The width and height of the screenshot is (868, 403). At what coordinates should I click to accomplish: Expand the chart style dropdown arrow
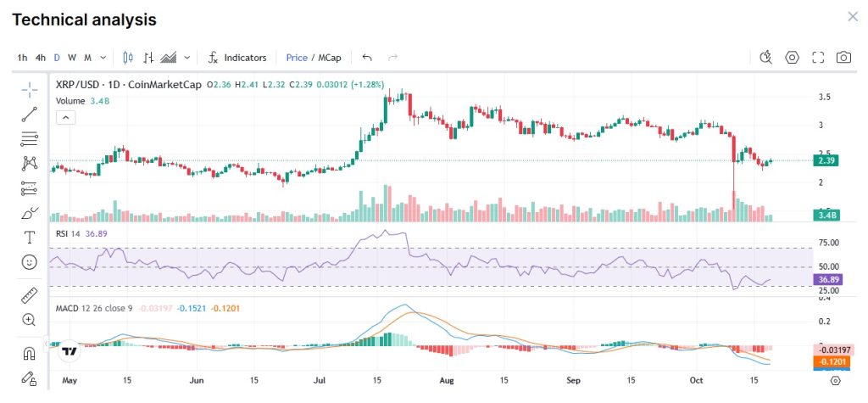(x=187, y=58)
